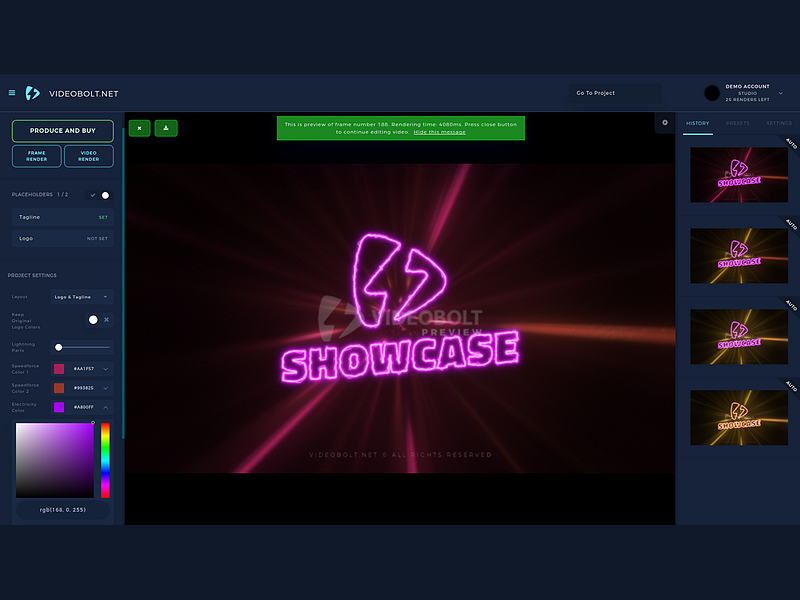Click the Produce and Buy button
Screen dimensions: 800x600
[62, 130]
